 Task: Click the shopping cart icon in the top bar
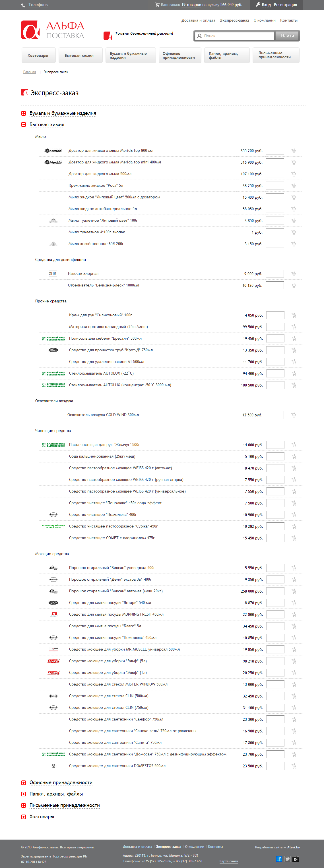[x=157, y=5]
